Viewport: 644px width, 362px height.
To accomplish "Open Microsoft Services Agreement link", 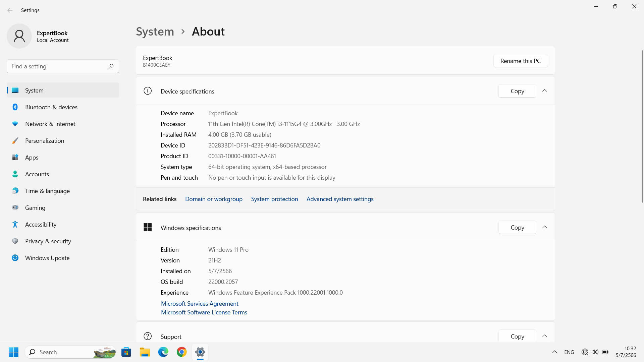I will (200, 303).
